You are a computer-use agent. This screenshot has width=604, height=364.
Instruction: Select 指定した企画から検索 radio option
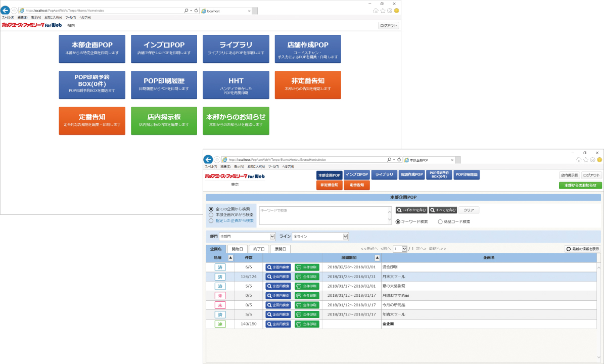tap(211, 220)
